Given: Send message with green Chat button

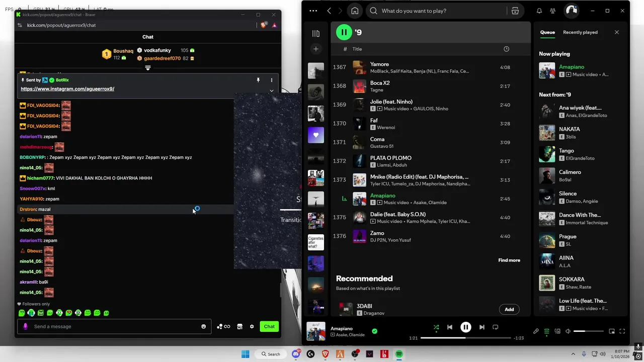Looking at the screenshot, I should (269, 326).
